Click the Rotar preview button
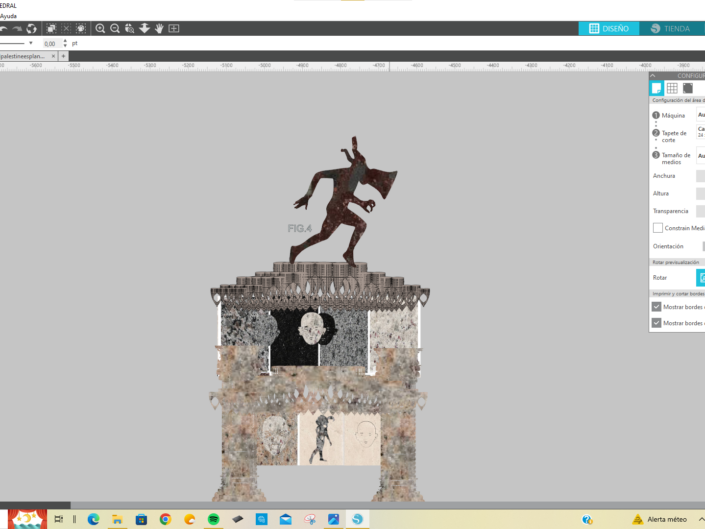705x529 pixels. point(701,277)
